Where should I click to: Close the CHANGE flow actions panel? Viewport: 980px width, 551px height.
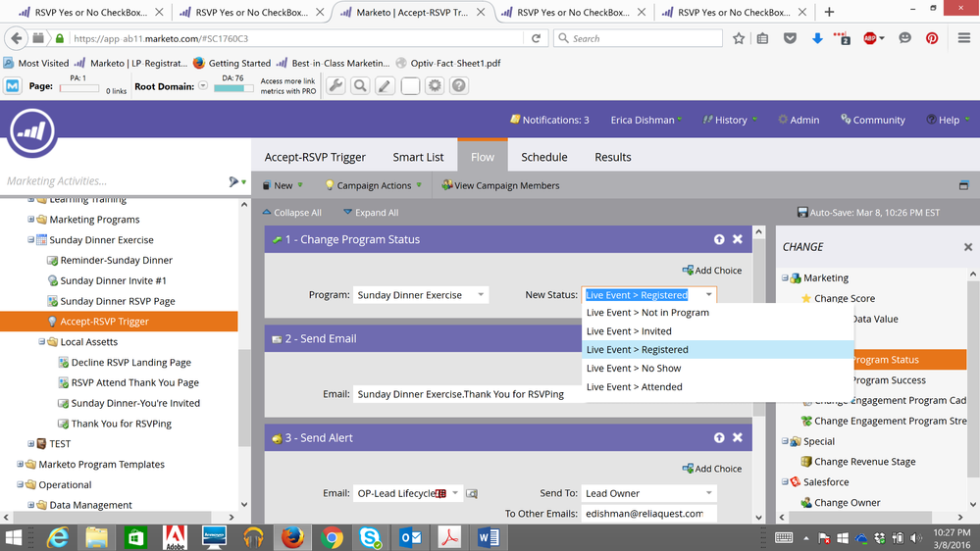pos(968,247)
